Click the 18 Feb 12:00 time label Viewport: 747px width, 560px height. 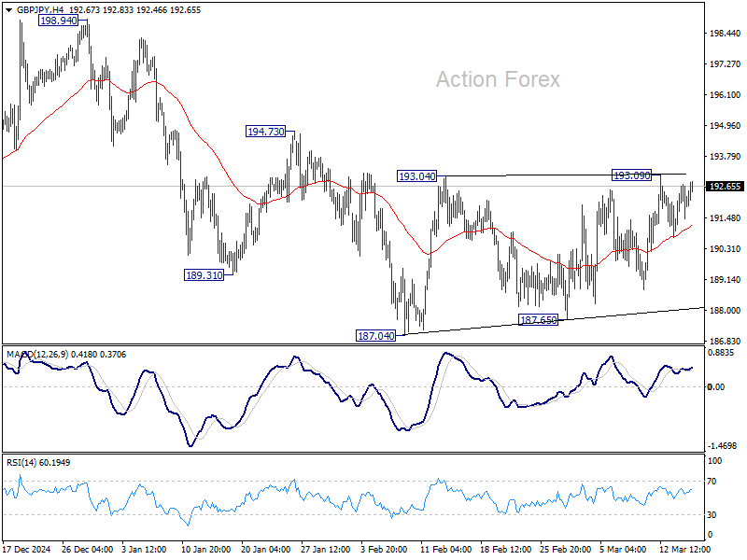click(506, 549)
